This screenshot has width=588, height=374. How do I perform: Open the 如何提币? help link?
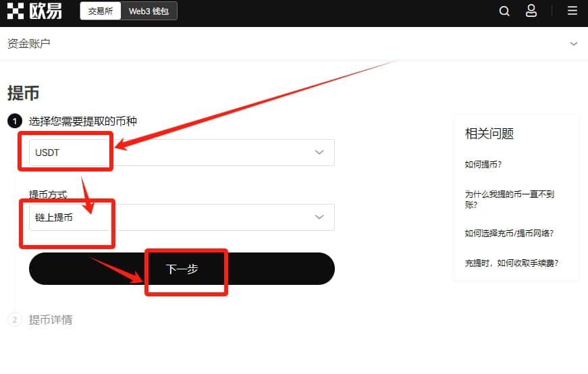click(x=483, y=164)
